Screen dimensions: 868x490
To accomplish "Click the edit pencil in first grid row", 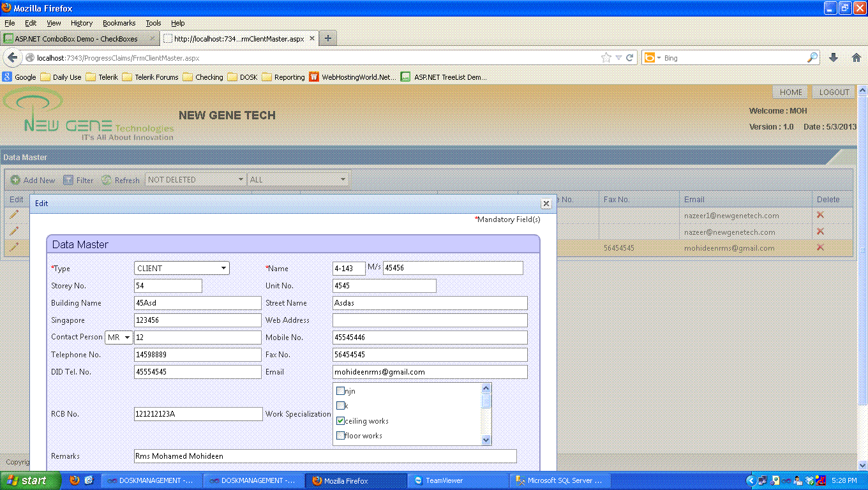I will [x=14, y=214].
